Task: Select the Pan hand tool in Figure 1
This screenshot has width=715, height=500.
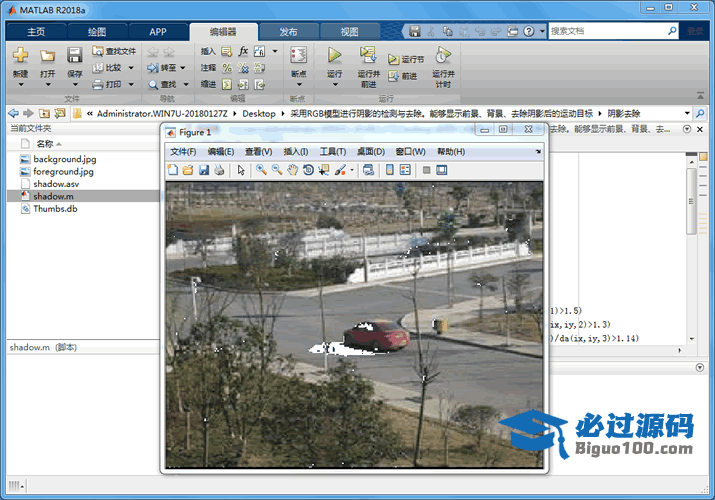Action: pos(292,170)
